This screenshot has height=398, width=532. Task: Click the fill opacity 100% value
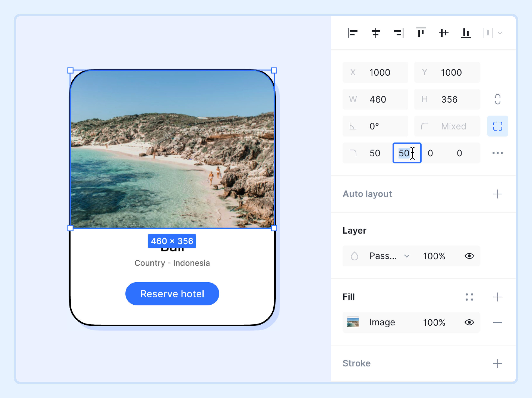click(x=434, y=322)
